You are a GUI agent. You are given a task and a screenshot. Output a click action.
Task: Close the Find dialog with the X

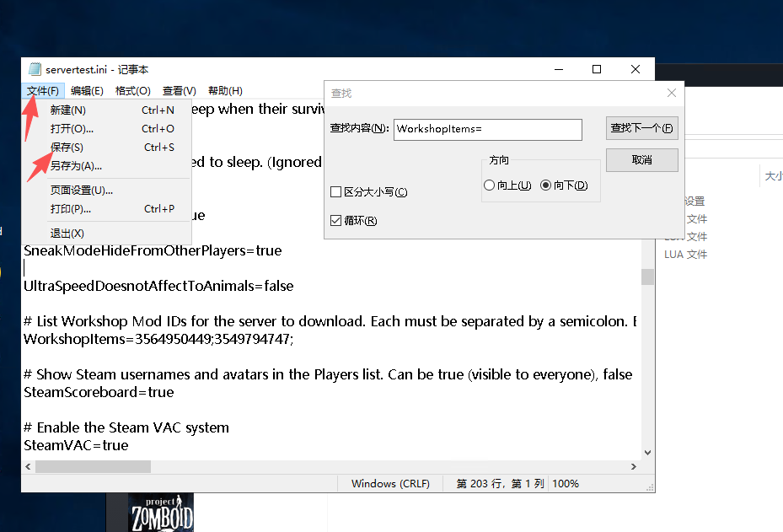672,93
